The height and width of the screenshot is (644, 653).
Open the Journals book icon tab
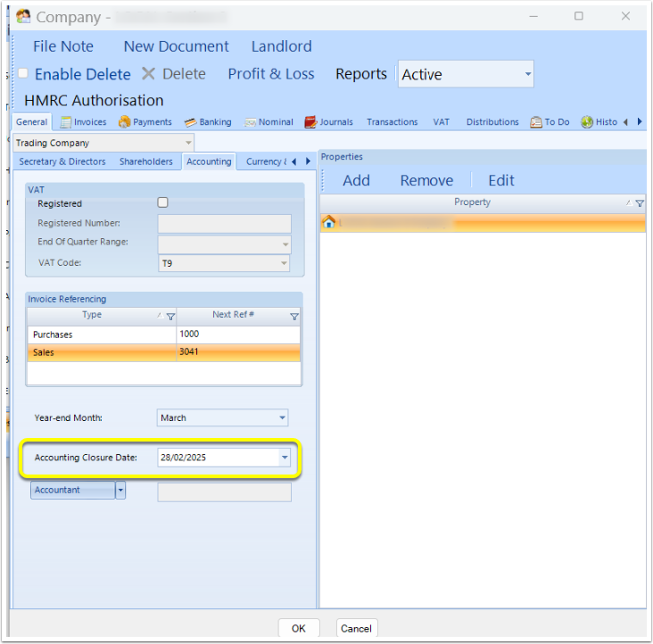click(x=310, y=122)
